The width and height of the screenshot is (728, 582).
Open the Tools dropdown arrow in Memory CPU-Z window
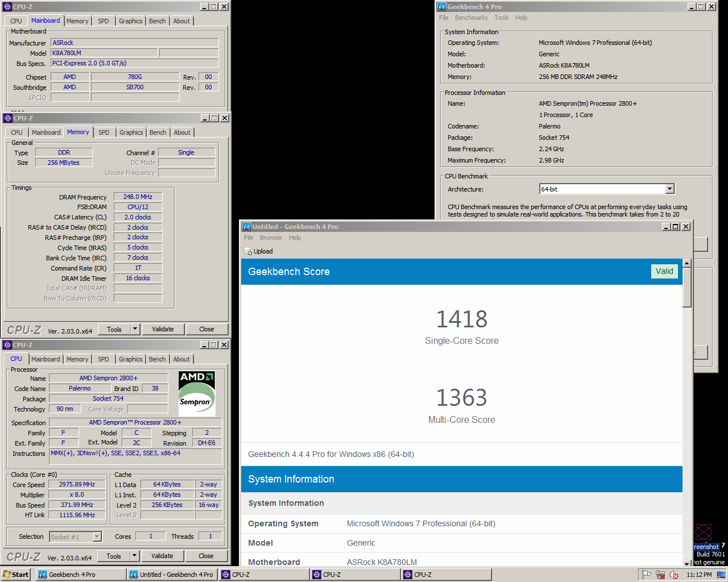tap(135, 329)
